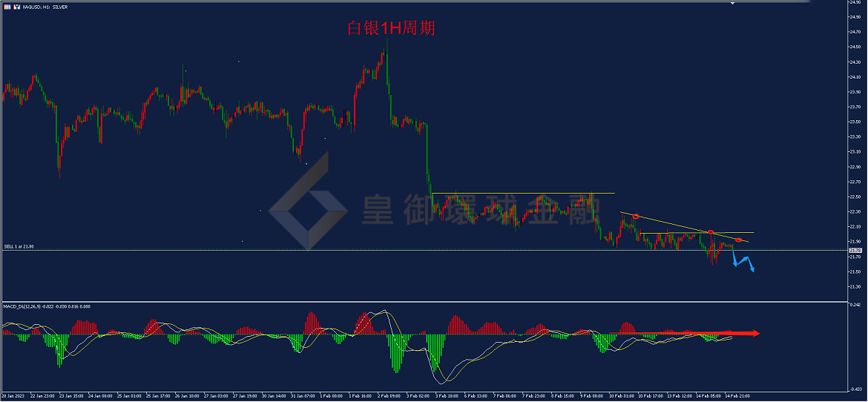Click the red-striped chart icon at top left

(7, 7)
